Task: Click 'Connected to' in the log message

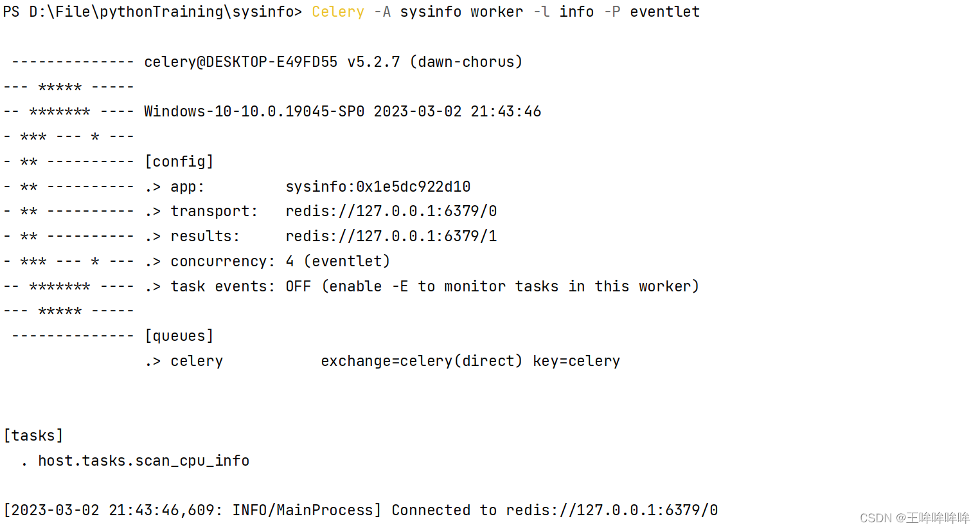Action: pyautogui.click(x=444, y=511)
